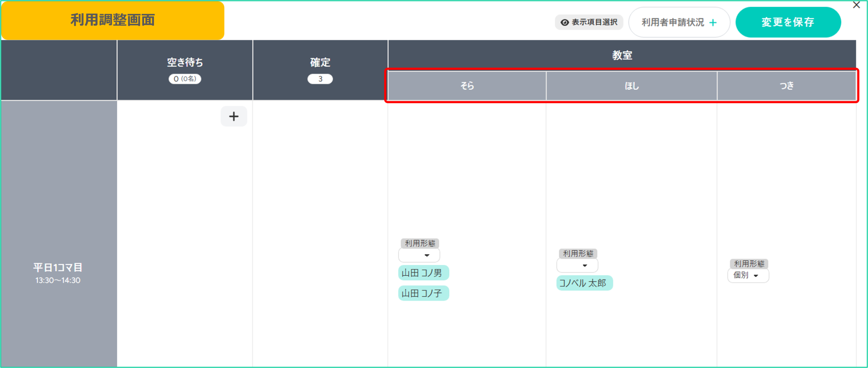Select the ほし classroom header
Image resolution: width=868 pixels, height=368 pixels.
click(631, 86)
